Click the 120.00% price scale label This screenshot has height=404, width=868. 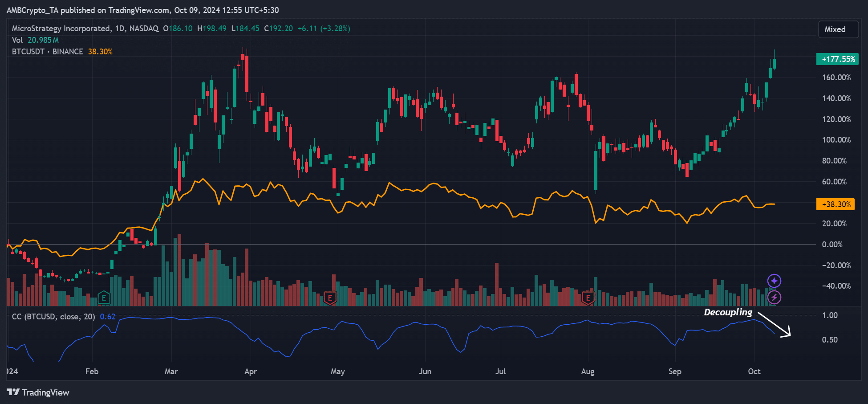click(x=836, y=119)
